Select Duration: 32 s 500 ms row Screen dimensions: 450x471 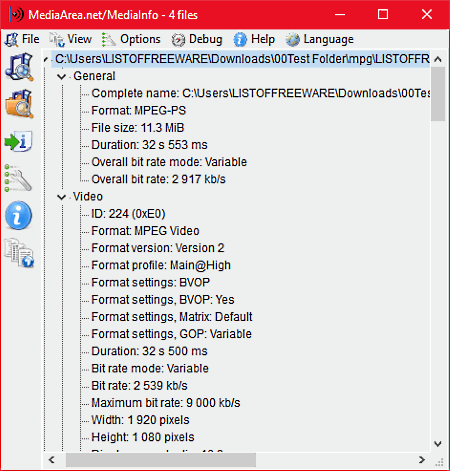tap(149, 351)
